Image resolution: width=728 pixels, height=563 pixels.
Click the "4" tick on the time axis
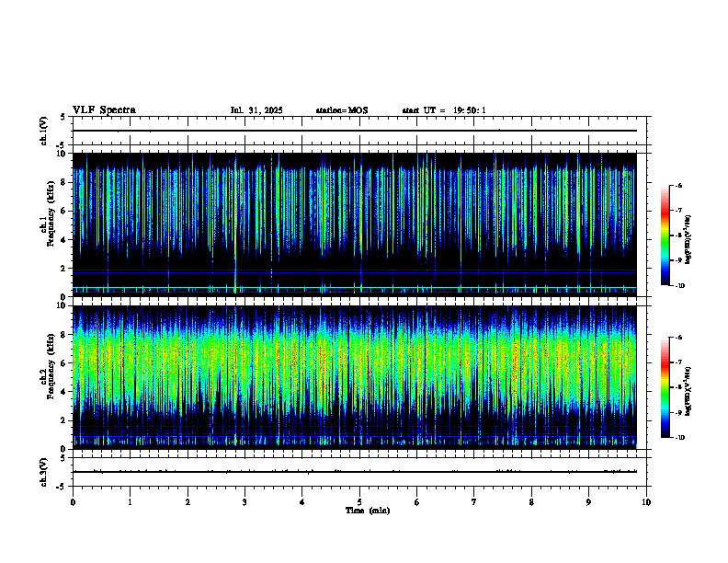tap(301, 502)
